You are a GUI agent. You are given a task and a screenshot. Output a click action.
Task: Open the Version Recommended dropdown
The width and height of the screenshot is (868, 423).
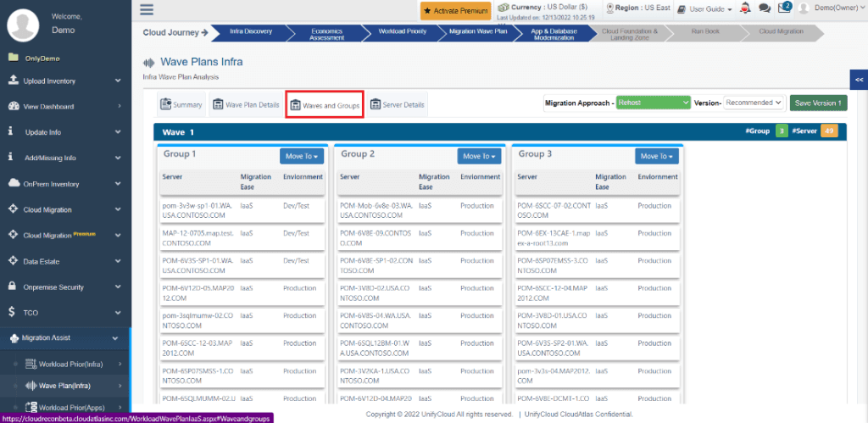(x=754, y=103)
